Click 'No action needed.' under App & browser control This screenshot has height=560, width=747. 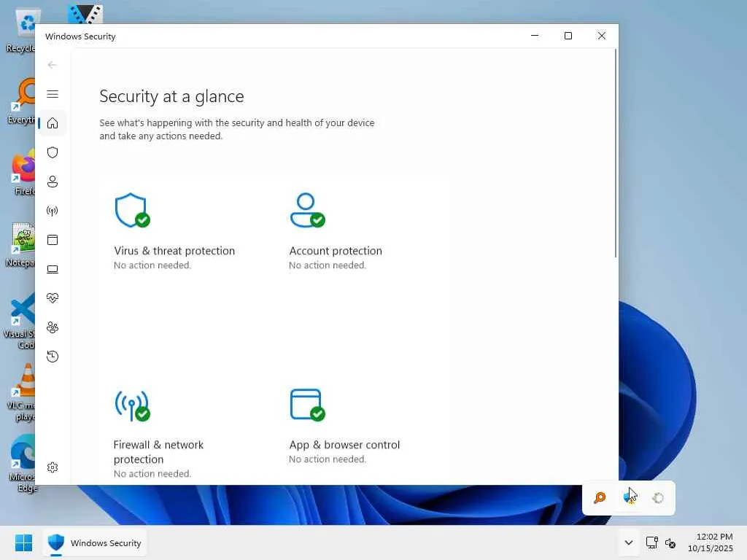click(x=328, y=459)
